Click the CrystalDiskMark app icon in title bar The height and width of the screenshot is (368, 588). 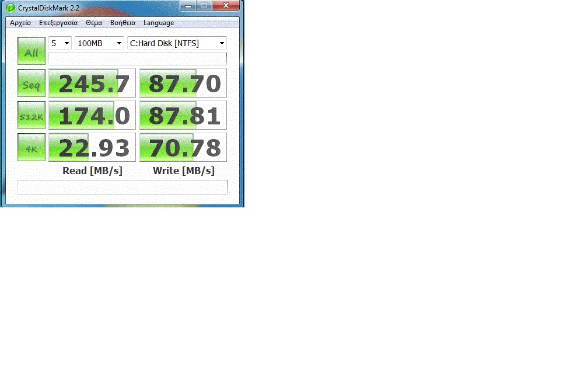tap(10, 8)
